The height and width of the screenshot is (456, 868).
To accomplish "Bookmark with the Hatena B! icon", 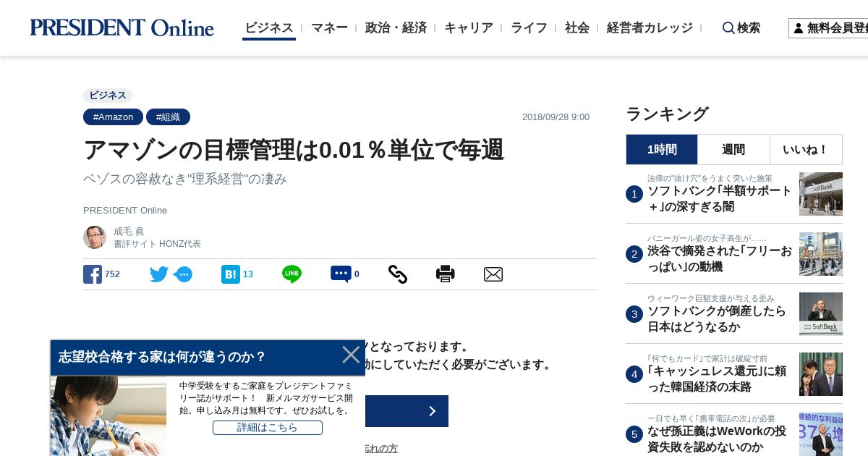I will (230, 274).
